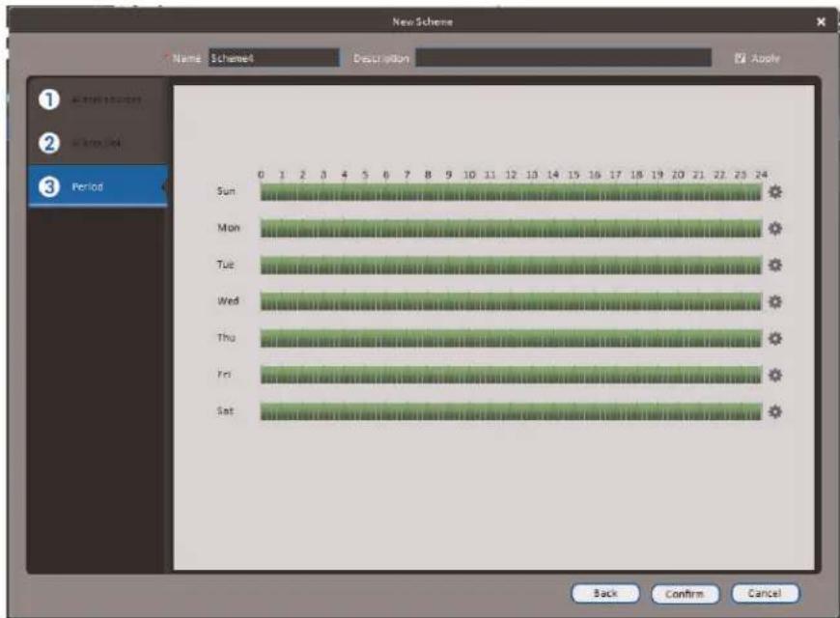Image resolution: width=840 pixels, height=618 pixels.
Task: Open period settings gear for Fri
Action: 774,376
